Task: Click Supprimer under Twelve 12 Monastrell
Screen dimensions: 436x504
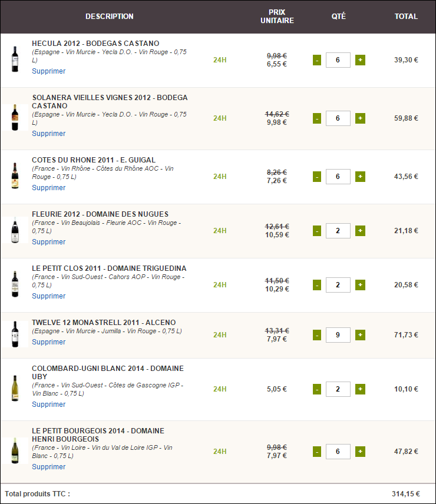Action: coord(49,342)
